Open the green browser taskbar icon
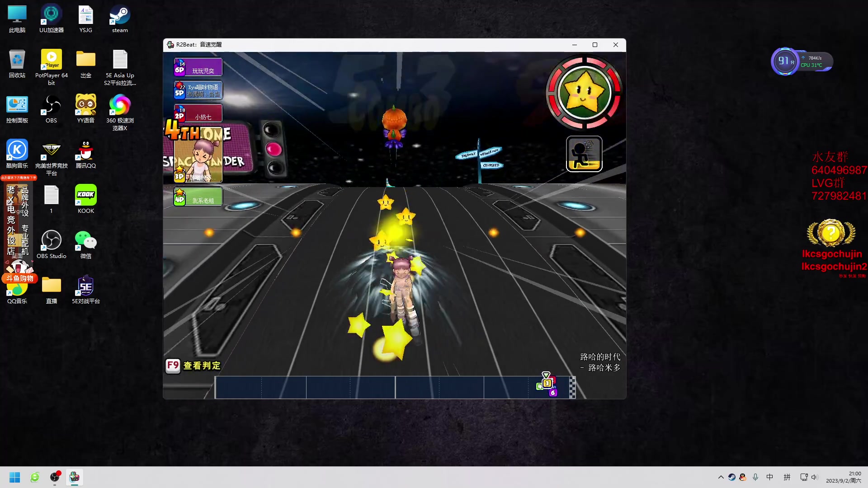The height and width of the screenshot is (488, 868). tap(35, 477)
